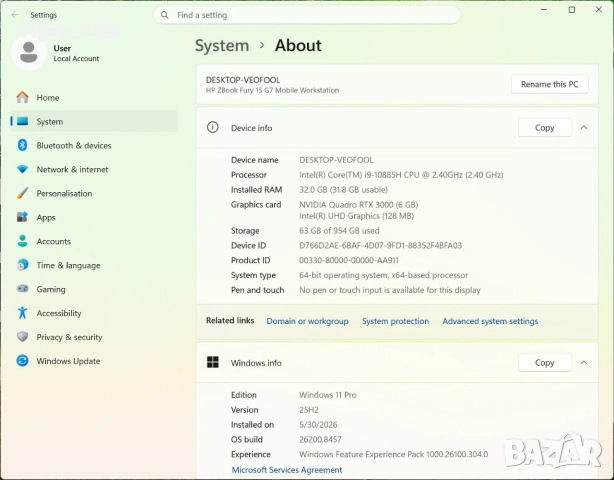Click the search magnifier icon
Viewport: 614px width, 480px height.
pyautogui.click(x=164, y=15)
